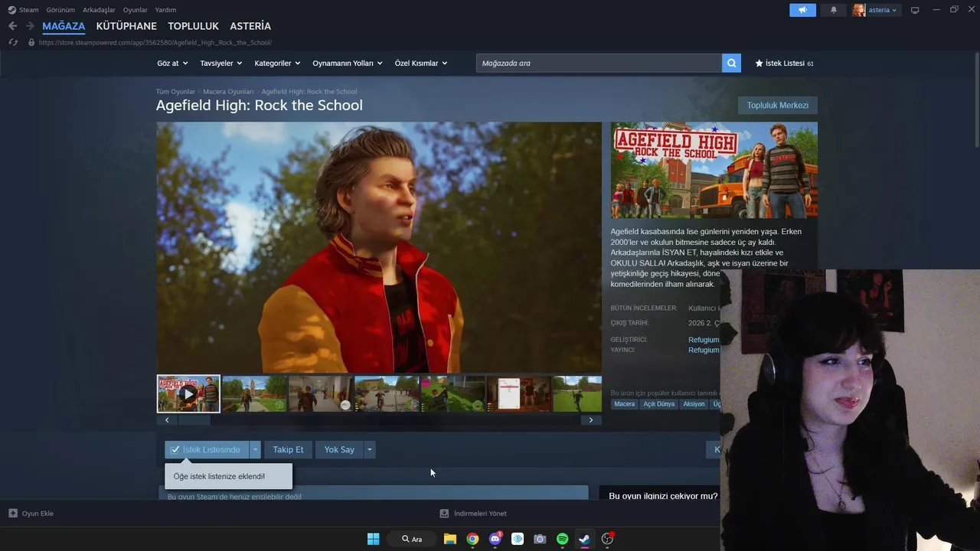Click the Yok Say button

pos(339,450)
